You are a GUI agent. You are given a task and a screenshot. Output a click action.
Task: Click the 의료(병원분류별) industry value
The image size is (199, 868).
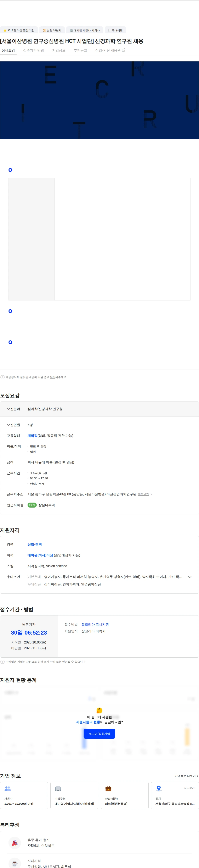116,804
